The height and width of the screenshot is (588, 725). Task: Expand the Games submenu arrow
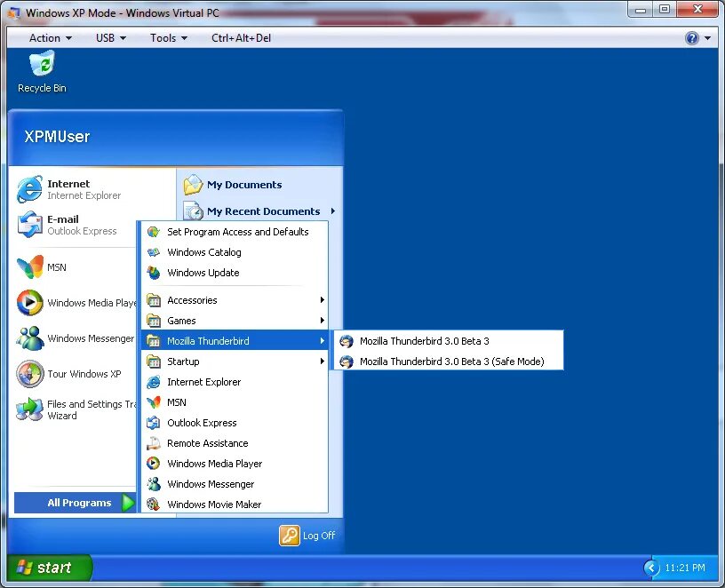pyautogui.click(x=323, y=321)
